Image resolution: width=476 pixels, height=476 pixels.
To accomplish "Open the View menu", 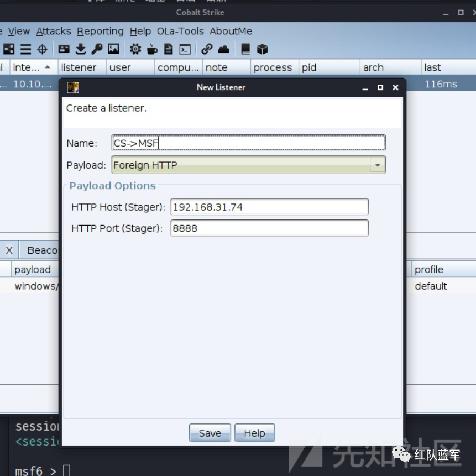I will [x=19, y=31].
